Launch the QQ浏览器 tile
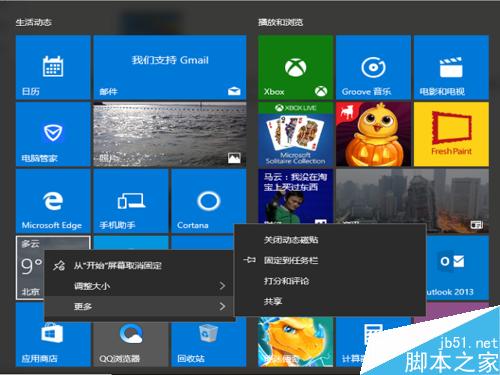This screenshot has width=500, height=375. [x=131, y=344]
